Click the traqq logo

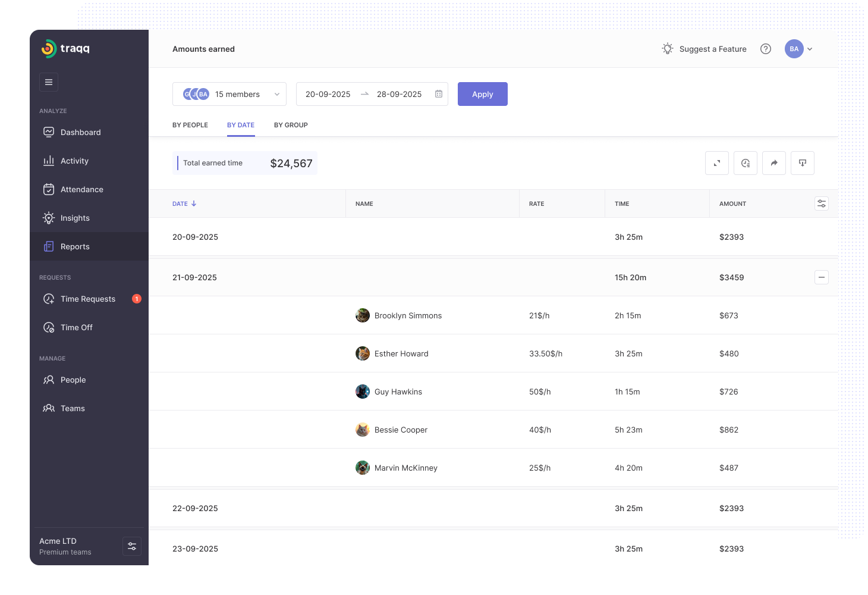point(65,49)
